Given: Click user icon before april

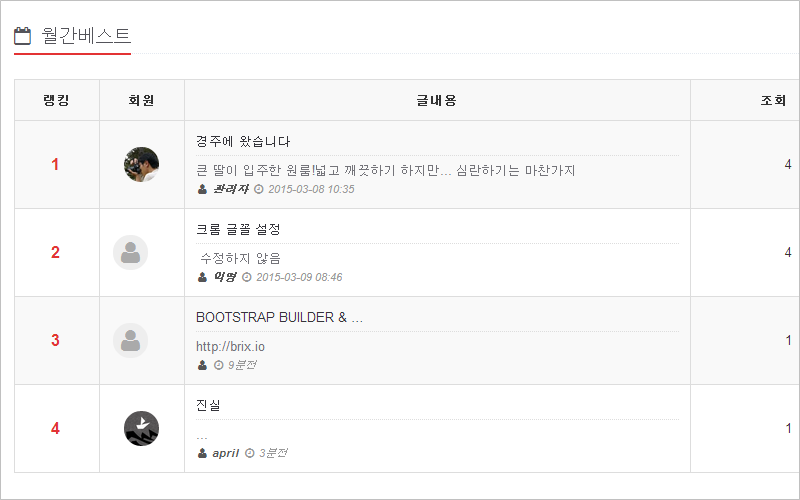Looking at the screenshot, I should click(202, 453).
